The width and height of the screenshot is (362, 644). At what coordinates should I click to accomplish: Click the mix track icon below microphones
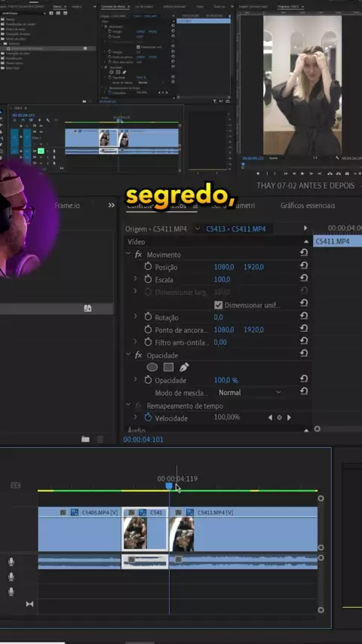tap(29, 604)
